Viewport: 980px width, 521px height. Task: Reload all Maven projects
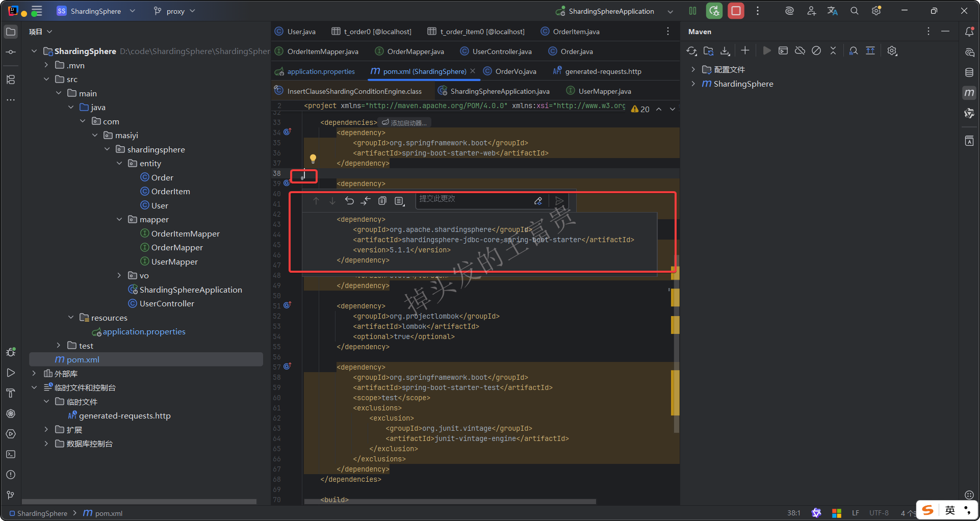(x=691, y=50)
